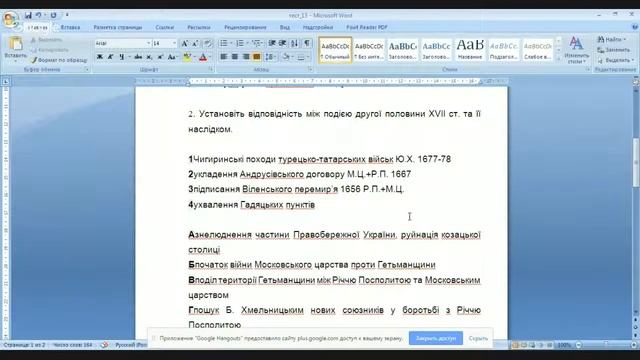Viewport: 640px width, 360px height.
Task: Click Закрыть доступ button in sharing bar
Action: click(436, 338)
